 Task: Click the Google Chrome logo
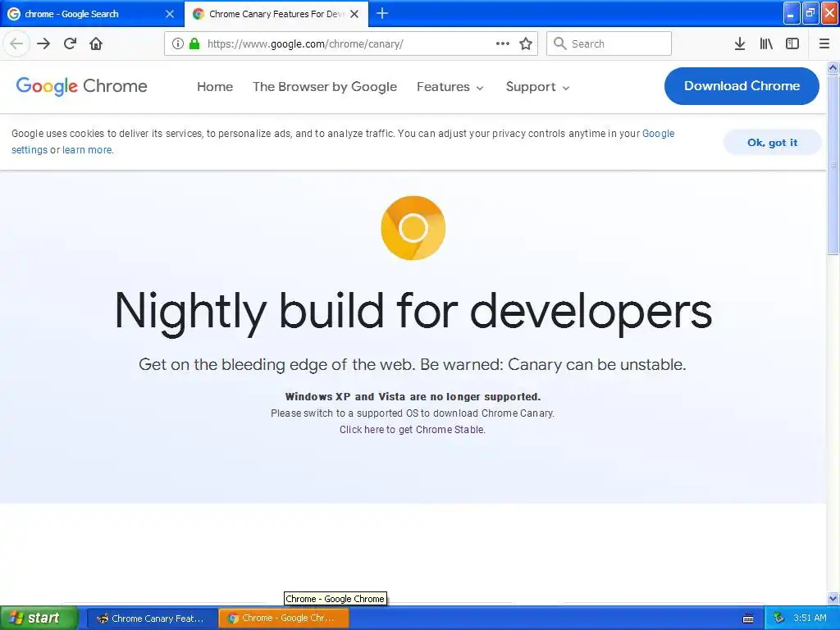tap(81, 86)
